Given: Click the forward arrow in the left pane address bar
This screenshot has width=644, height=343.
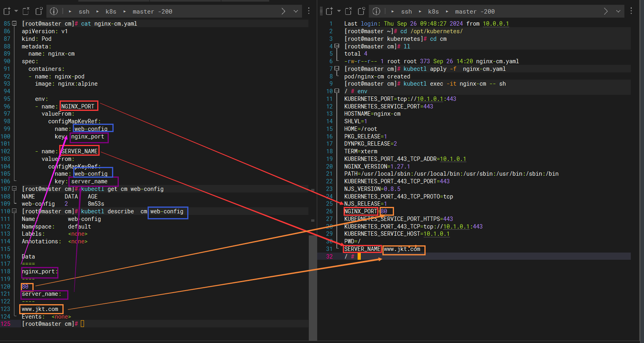Looking at the screenshot, I should [x=283, y=11].
